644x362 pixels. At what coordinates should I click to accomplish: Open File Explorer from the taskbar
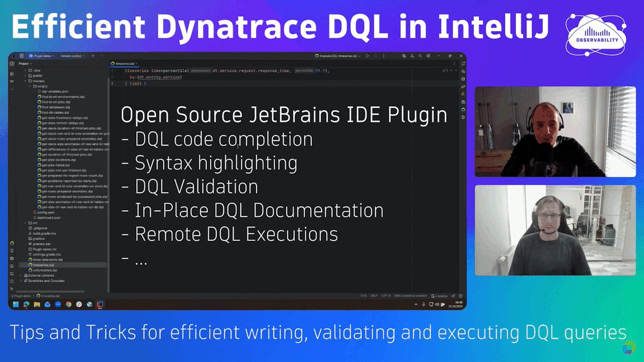point(37,305)
